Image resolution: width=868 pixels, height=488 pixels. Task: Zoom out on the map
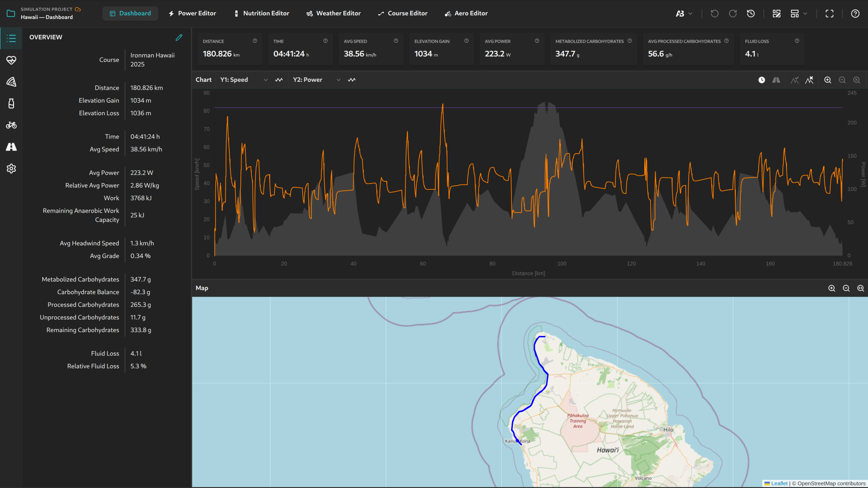[x=846, y=288]
